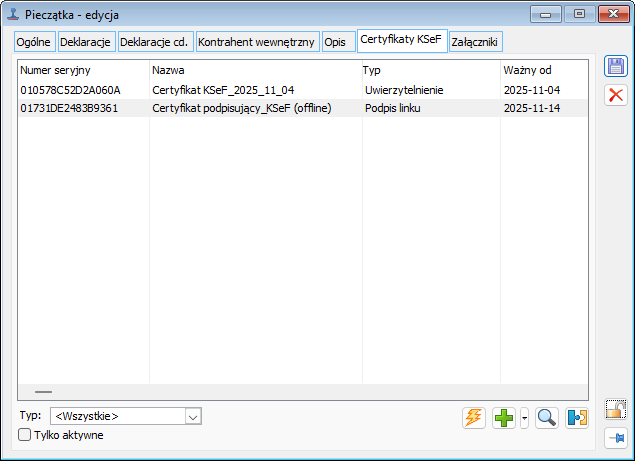Switch to the Ogólne tab
635x461 pixels.
coord(34,42)
